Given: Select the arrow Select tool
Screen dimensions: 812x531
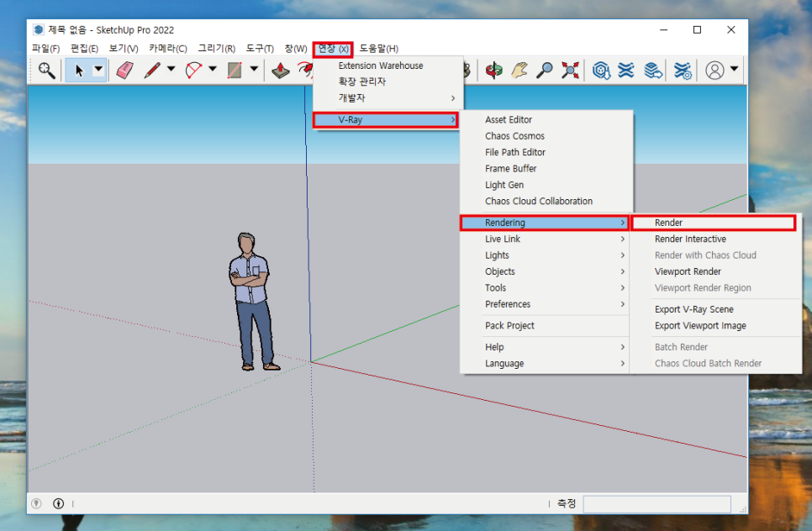Looking at the screenshot, I should [x=79, y=70].
